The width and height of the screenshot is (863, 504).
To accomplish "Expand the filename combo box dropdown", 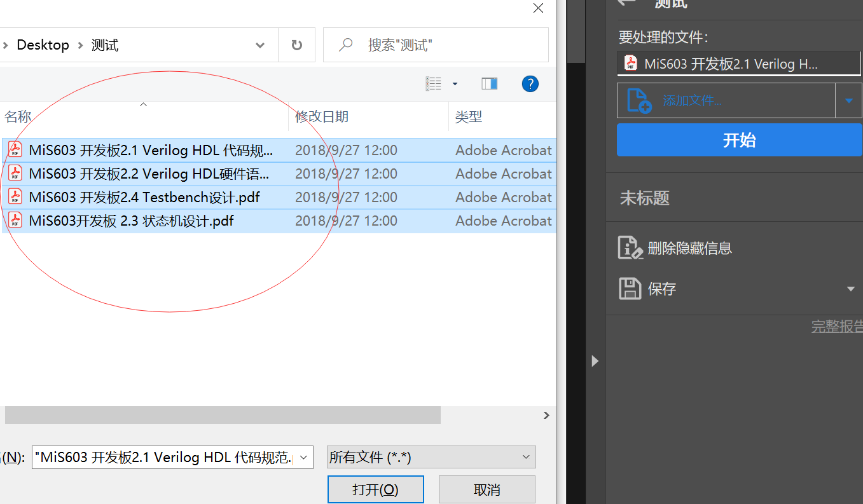I will coord(304,456).
